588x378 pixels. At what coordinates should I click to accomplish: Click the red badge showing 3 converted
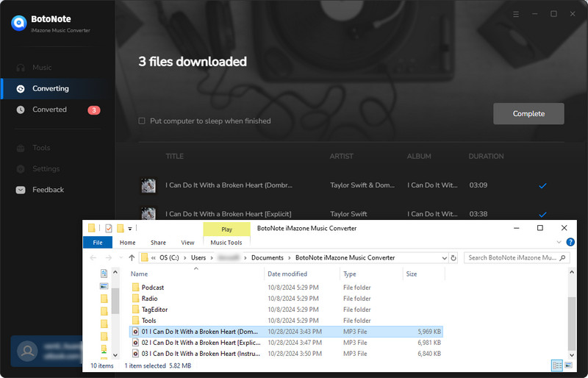click(94, 110)
